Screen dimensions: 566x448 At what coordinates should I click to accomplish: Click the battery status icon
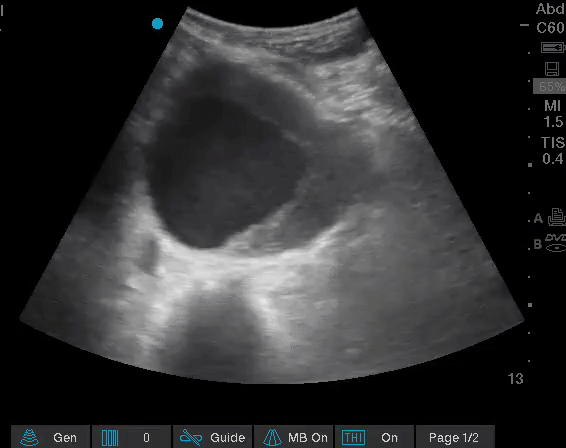(x=553, y=47)
